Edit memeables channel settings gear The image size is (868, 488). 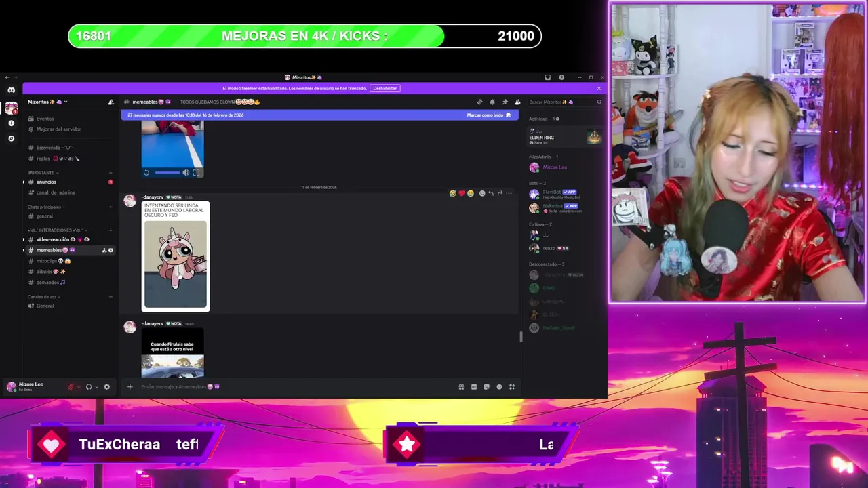click(x=111, y=250)
